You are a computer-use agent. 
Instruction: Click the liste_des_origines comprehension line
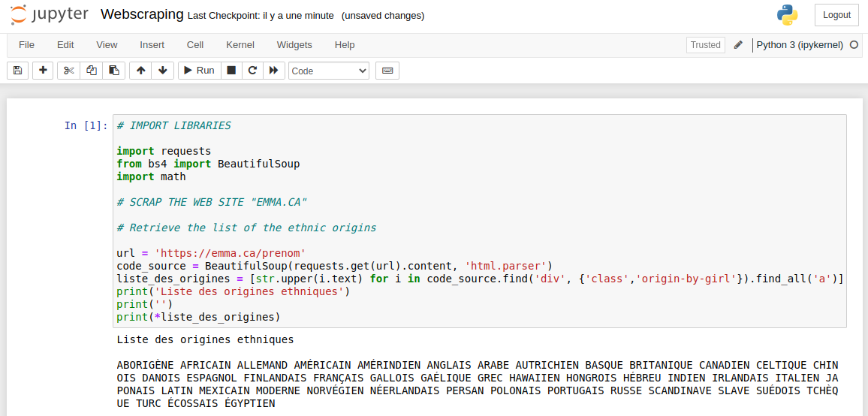pyautogui.click(x=480, y=279)
